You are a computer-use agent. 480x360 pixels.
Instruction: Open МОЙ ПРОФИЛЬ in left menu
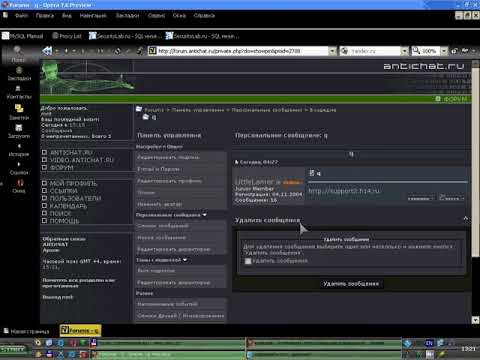point(73,183)
